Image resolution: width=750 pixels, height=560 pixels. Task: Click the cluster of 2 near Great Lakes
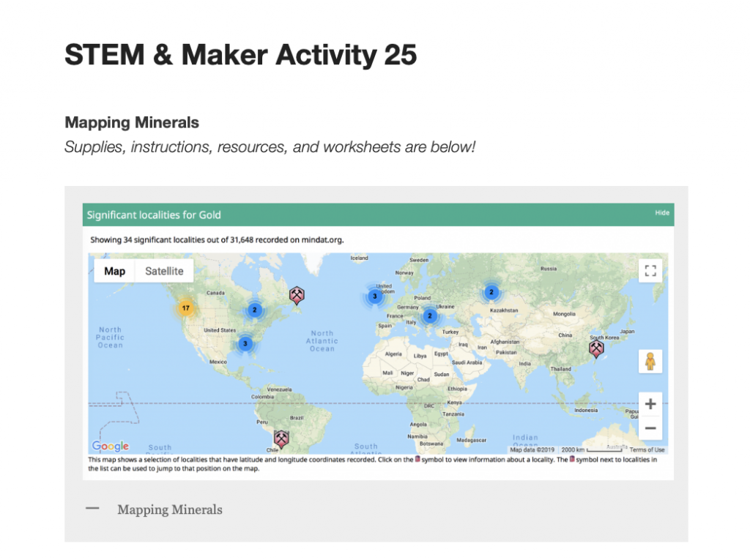(x=254, y=310)
